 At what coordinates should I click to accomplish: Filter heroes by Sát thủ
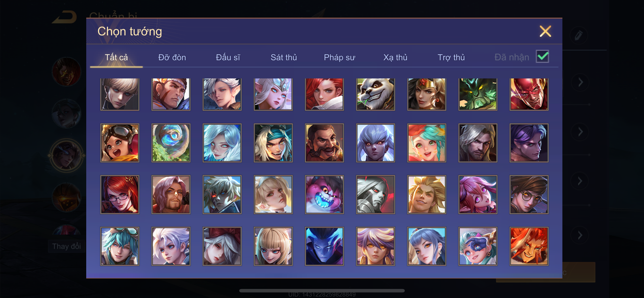(x=284, y=57)
